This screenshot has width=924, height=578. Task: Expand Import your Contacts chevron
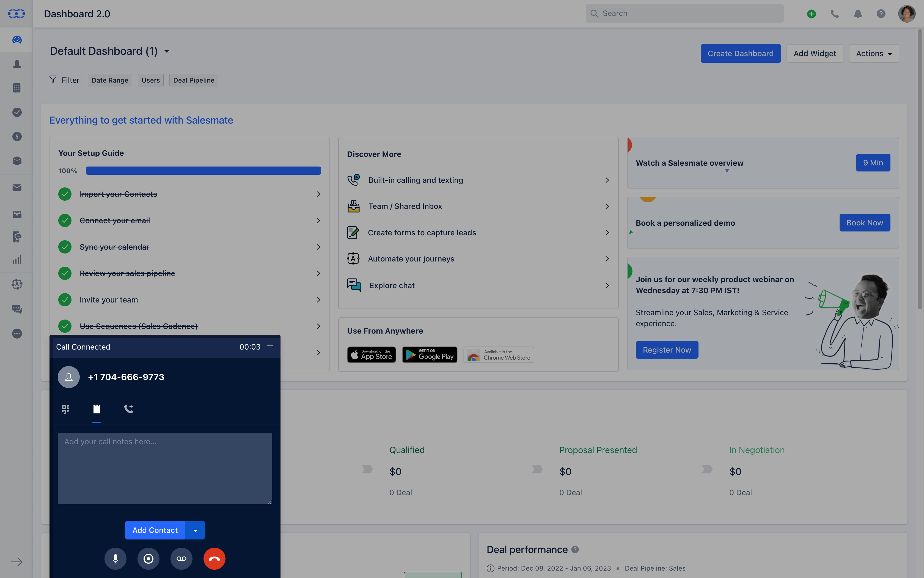point(318,194)
